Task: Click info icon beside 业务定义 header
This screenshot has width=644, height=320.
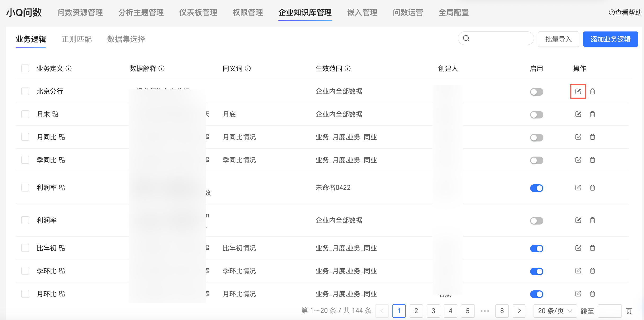Action: (69, 69)
